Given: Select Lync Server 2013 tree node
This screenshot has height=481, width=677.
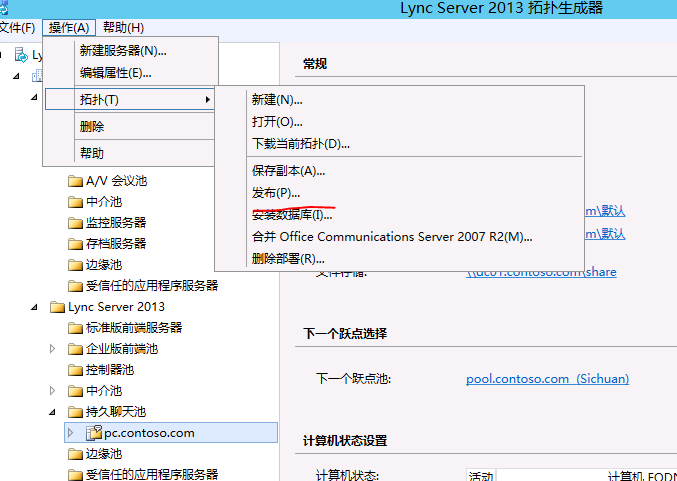Looking at the screenshot, I should tap(117, 307).
